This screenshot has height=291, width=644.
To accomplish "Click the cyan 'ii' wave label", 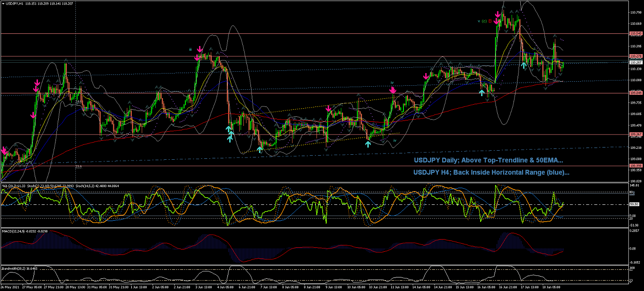I will tap(191, 49).
